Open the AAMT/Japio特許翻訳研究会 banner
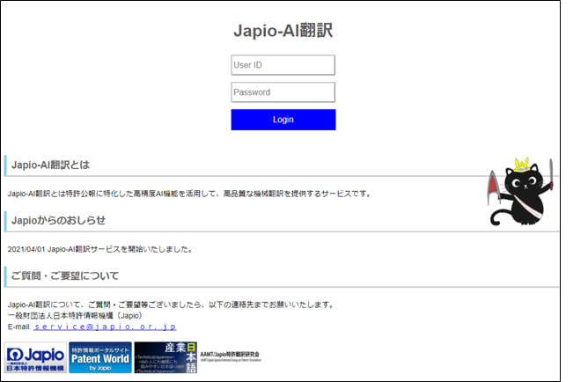 click(x=231, y=356)
